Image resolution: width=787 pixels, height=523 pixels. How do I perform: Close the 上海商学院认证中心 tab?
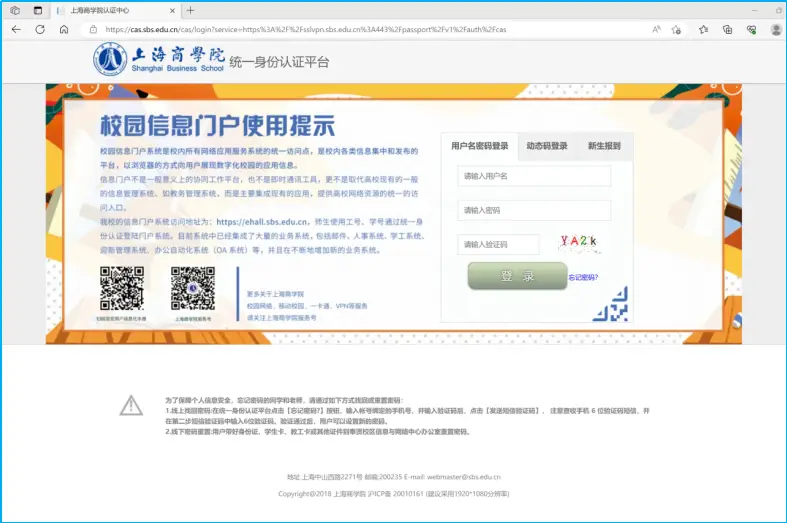pyautogui.click(x=172, y=11)
